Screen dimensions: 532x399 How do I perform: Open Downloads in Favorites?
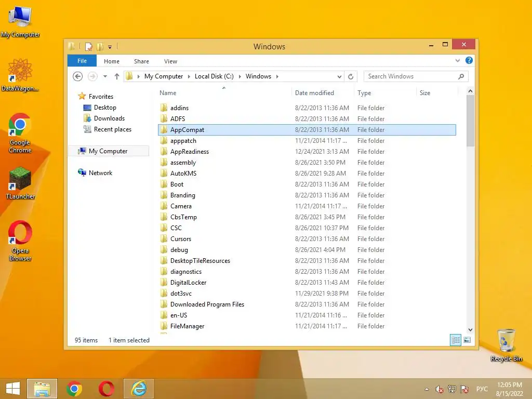coord(109,118)
